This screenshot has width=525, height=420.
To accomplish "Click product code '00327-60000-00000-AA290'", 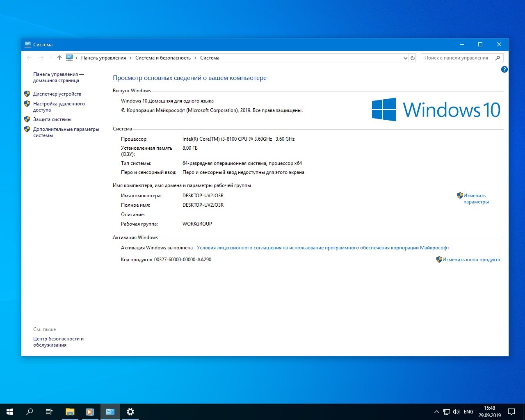I will tap(183, 260).
